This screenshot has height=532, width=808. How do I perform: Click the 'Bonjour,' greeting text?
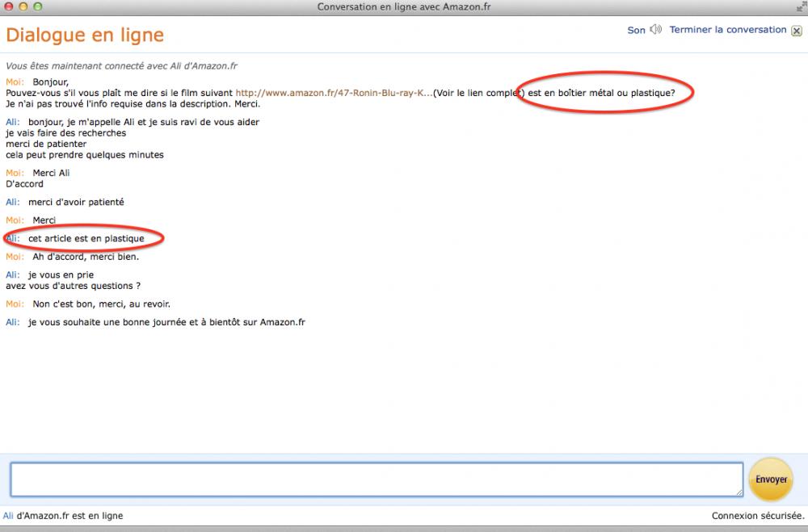[50, 82]
